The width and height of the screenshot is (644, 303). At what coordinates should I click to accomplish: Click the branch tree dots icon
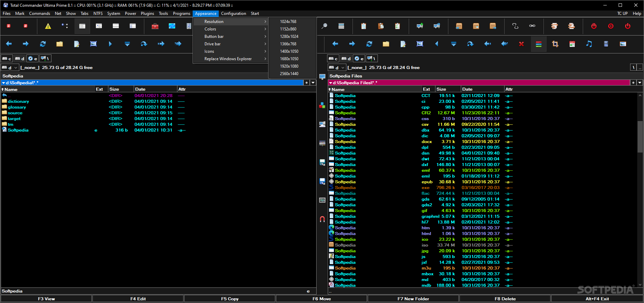[65, 26]
